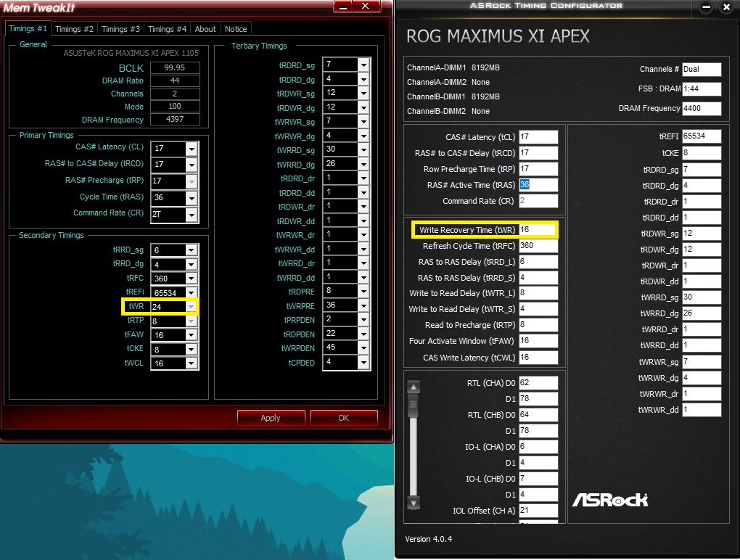740x560 pixels.
Task: Click the DRAM Frequency field showing 4400
Action: 702,109
